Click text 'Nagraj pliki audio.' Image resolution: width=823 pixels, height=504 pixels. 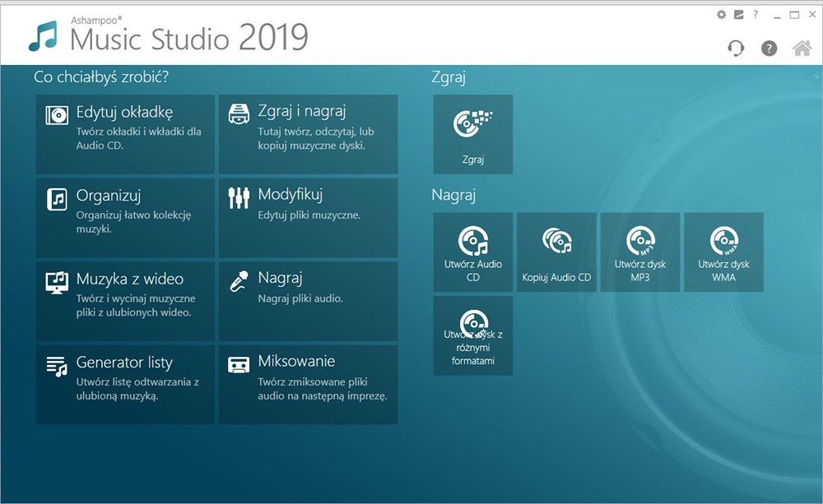tap(300, 298)
